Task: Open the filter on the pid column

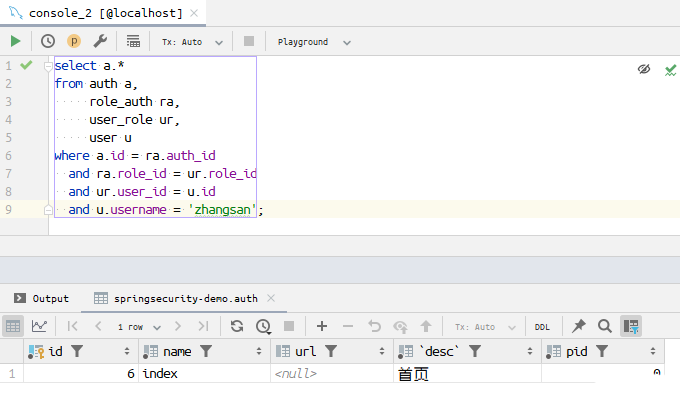Action: (x=602, y=351)
